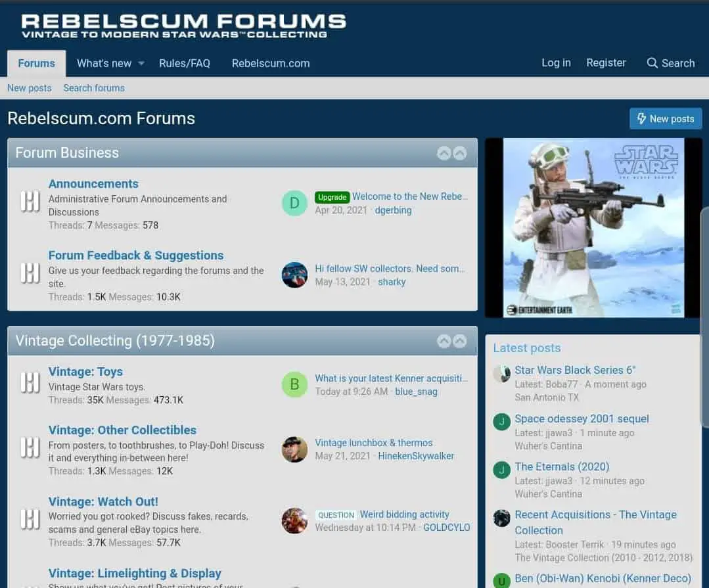Click avatar beside Star Wars Black Series 6" post

501,374
